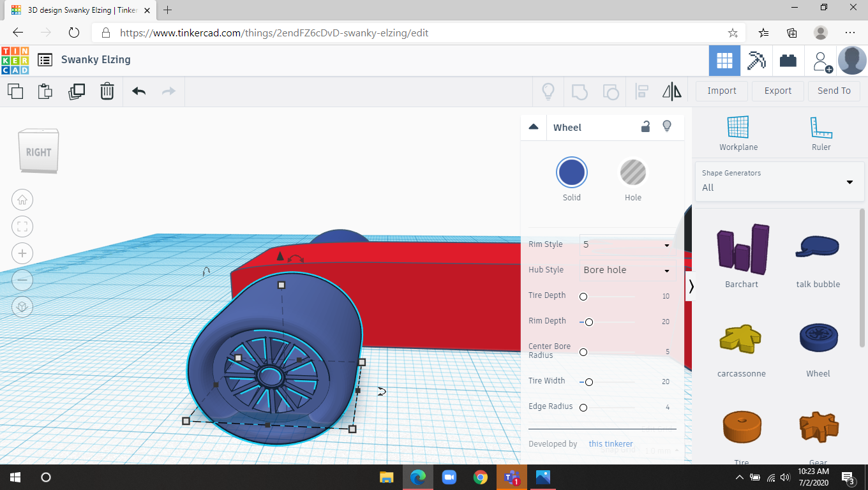Open File Explorer from taskbar
The width and height of the screenshot is (868, 490).
point(386,477)
